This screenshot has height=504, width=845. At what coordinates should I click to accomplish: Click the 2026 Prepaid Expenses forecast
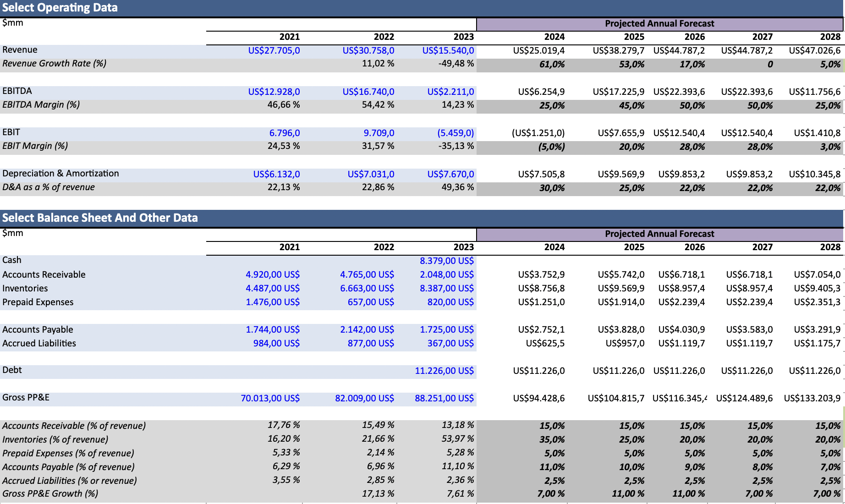[681, 302]
